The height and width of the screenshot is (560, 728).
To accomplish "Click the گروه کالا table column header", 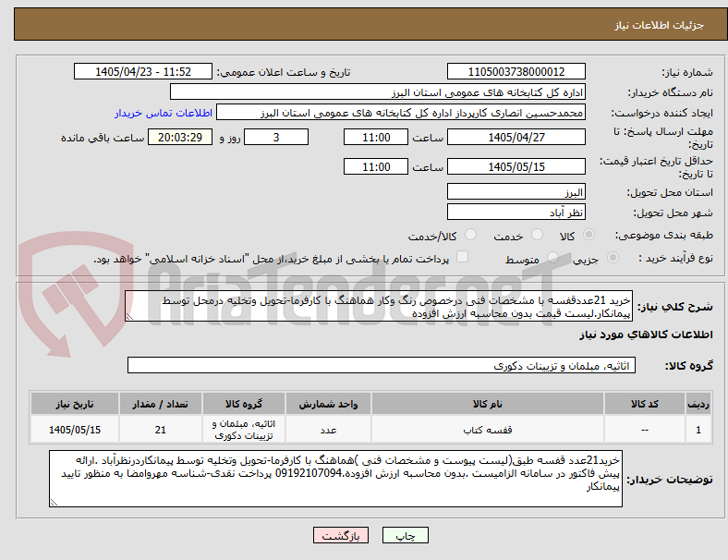I will pyautogui.click(x=244, y=404).
